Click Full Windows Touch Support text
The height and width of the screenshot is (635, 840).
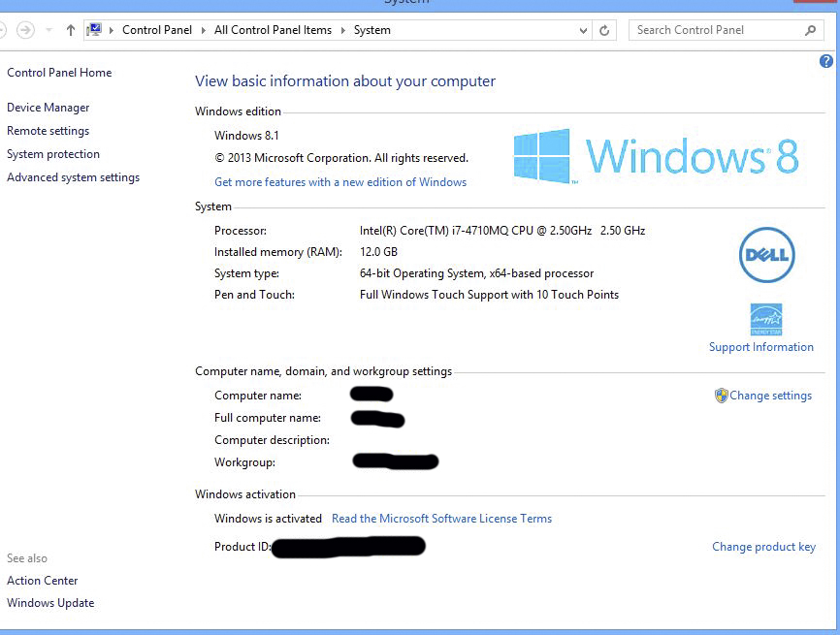coord(489,295)
